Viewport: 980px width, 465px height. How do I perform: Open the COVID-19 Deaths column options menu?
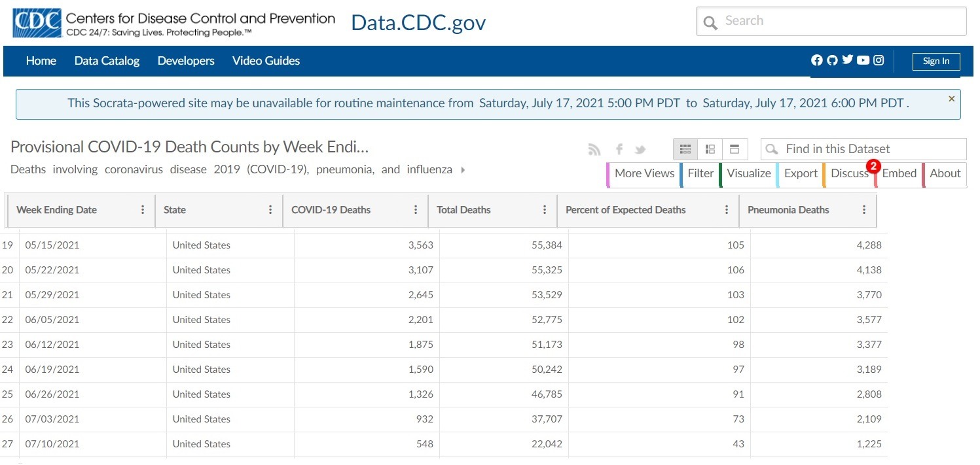click(x=416, y=210)
